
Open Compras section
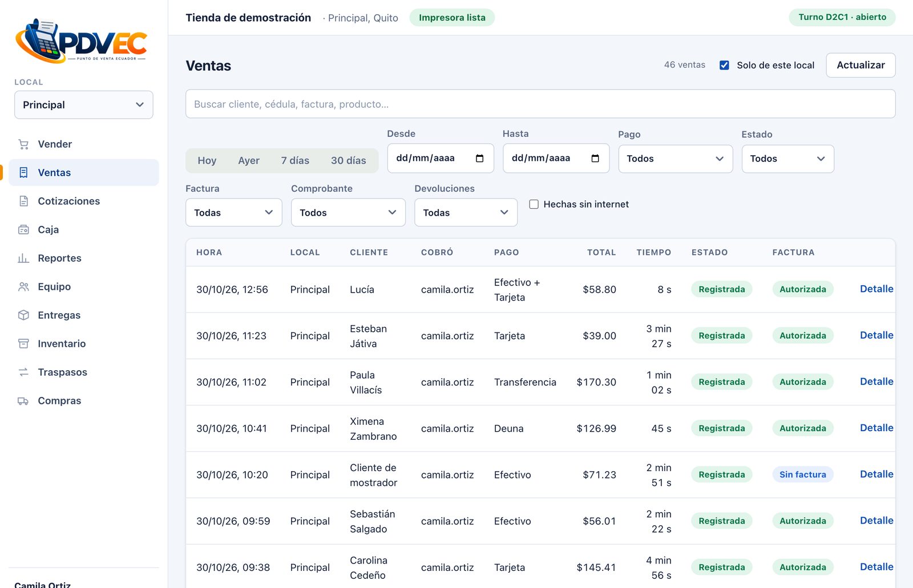(84, 401)
